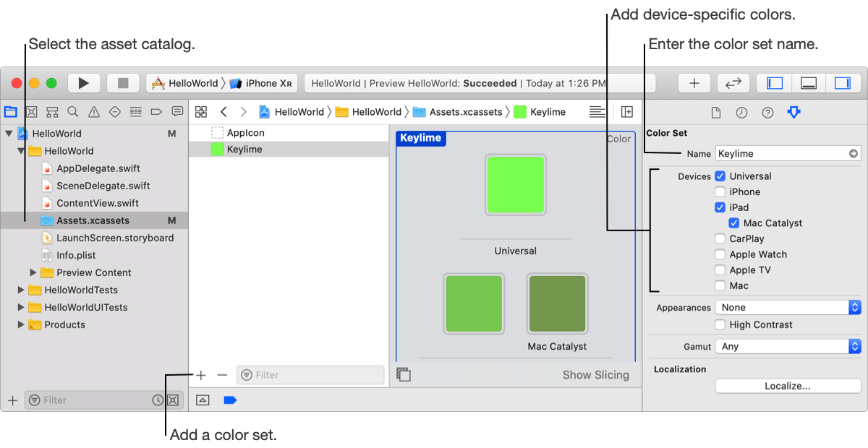This screenshot has height=448, width=868.
Task: Choose the iPhone XR run destination
Action: click(261, 83)
